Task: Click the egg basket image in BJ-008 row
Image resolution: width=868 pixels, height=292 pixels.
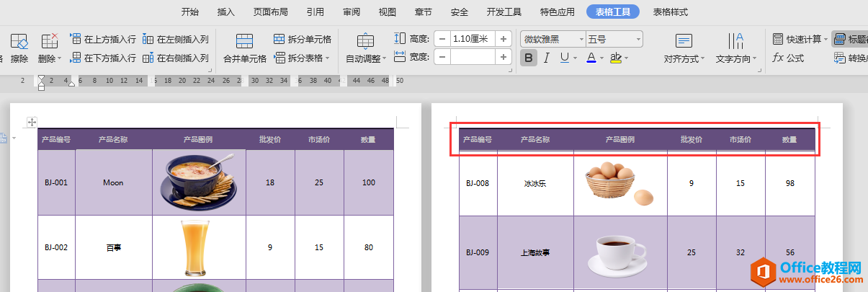Action: (x=620, y=184)
